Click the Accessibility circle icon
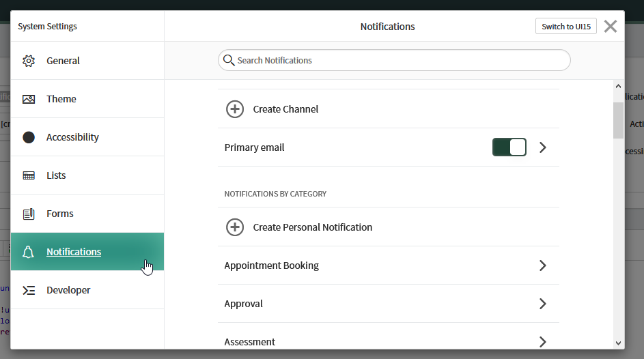644x359 pixels. tap(28, 137)
